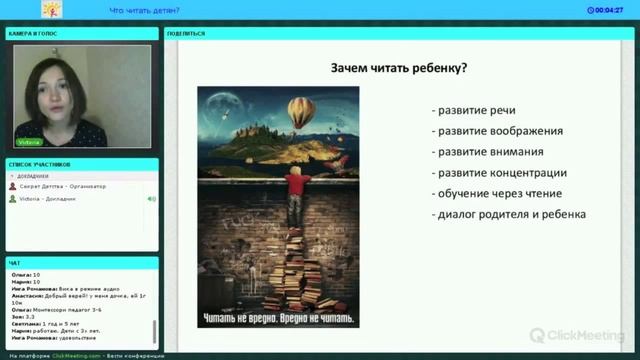The height and width of the screenshot is (360, 640).
Task: Click Victoria's green presenter avatar icon
Action: click(x=13, y=199)
